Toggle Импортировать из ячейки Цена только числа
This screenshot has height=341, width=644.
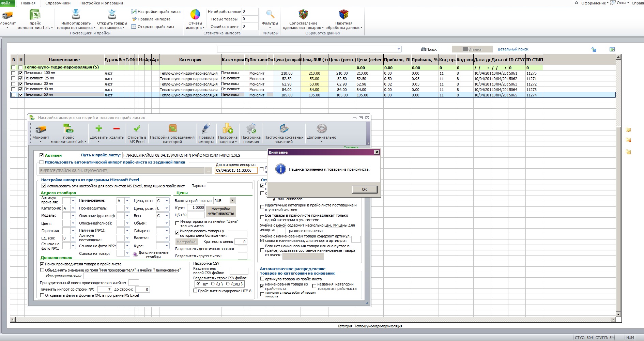[x=177, y=223]
